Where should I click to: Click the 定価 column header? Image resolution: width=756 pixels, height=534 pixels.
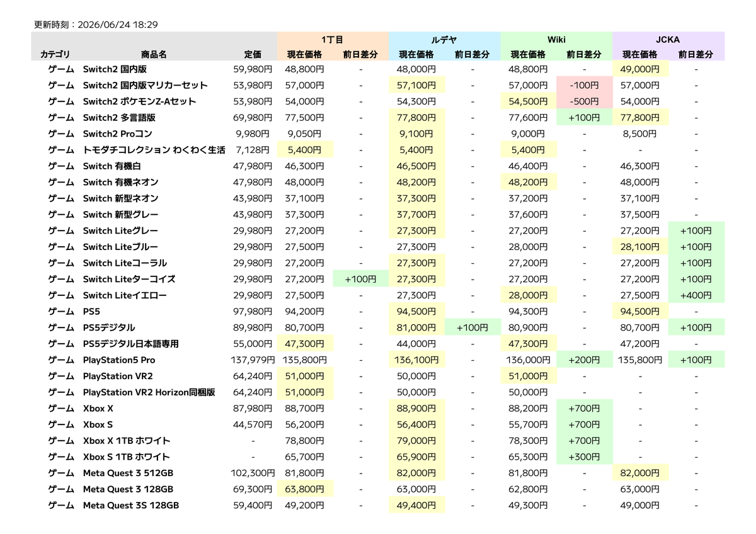coord(253,55)
